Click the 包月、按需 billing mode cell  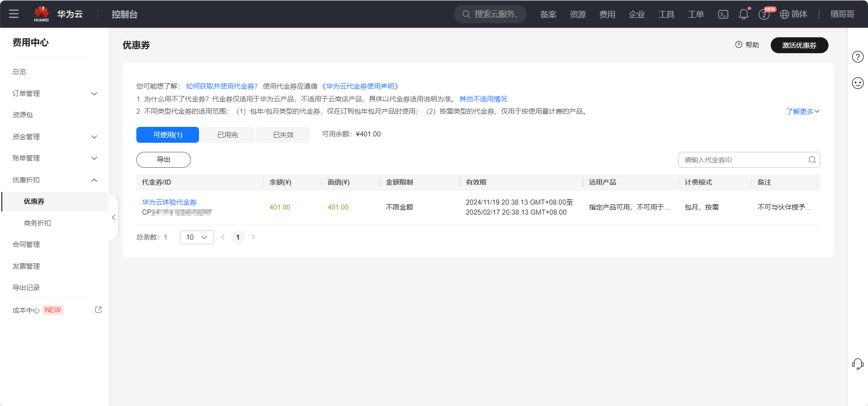tap(702, 207)
